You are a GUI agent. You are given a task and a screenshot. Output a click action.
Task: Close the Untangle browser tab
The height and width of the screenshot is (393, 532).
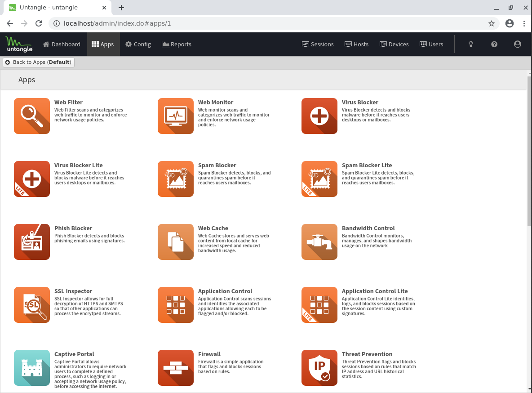coord(104,8)
